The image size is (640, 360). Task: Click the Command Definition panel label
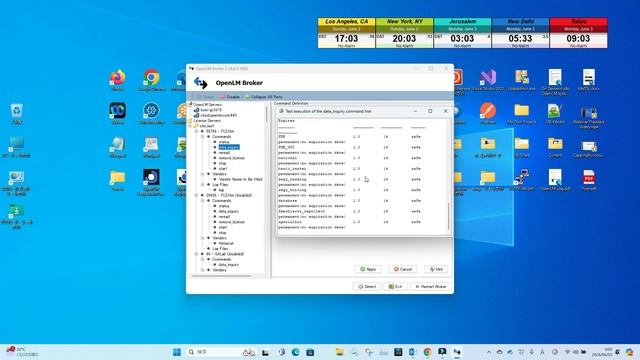tap(291, 103)
